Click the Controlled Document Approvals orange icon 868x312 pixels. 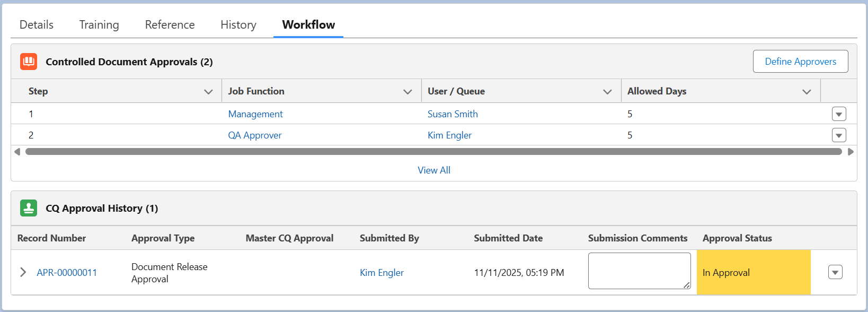tap(29, 62)
